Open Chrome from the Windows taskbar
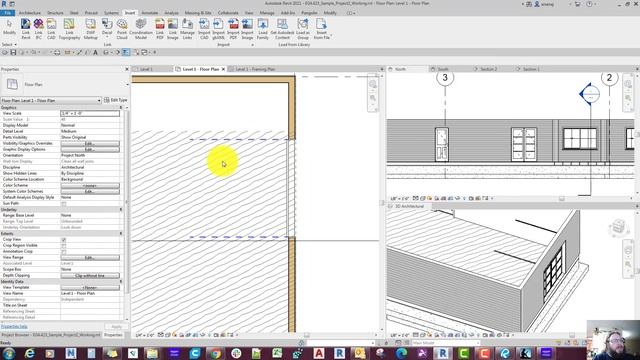This screenshot has height=360, width=640. pos(216,353)
